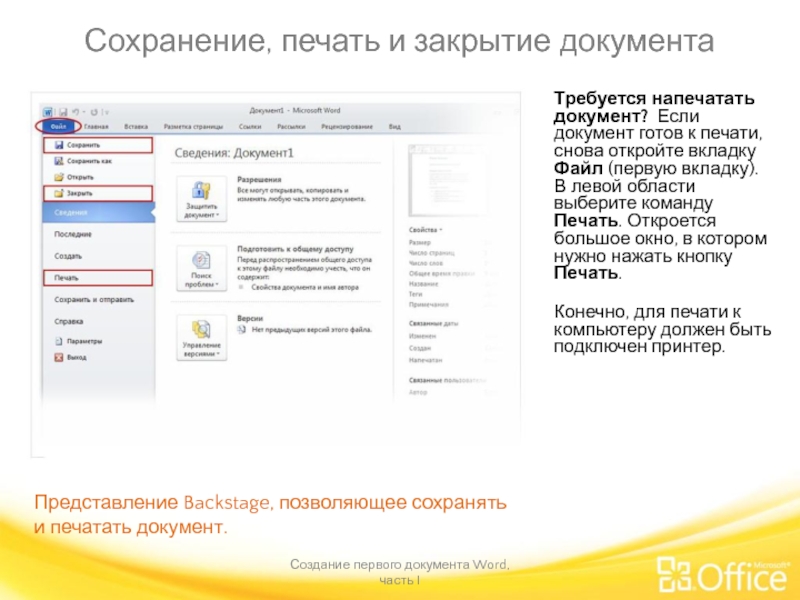
Task: Open the Рассылки tab
Action: point(291,127)
